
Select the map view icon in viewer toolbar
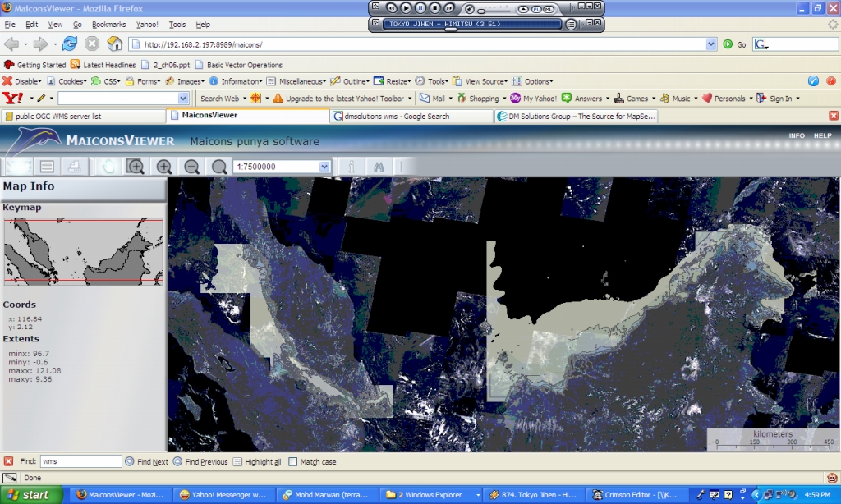19,167
